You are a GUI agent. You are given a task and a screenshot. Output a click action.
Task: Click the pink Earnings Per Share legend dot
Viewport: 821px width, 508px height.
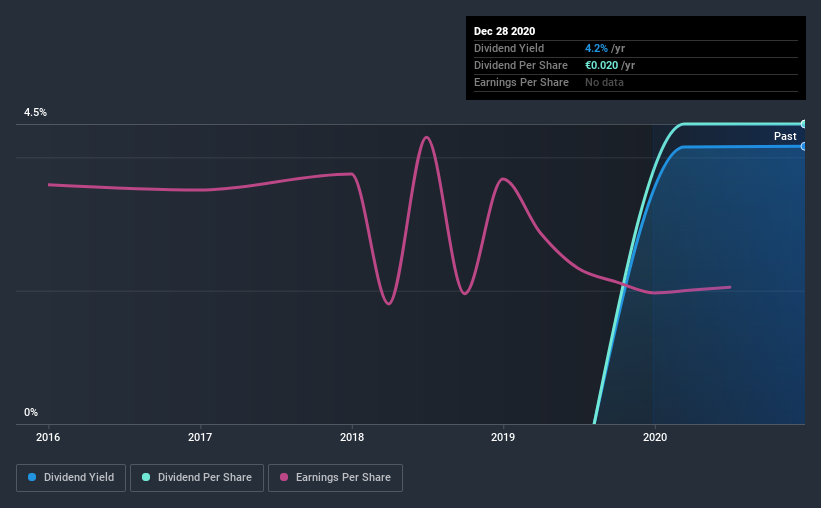[284, 477]
